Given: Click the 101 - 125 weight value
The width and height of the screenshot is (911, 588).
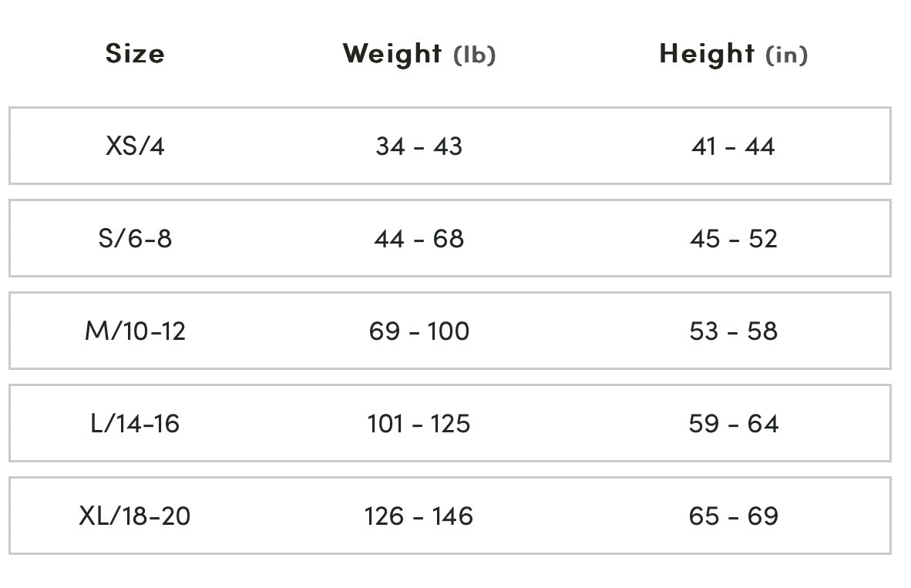Looking at the screenshot, I should (419, 423).
